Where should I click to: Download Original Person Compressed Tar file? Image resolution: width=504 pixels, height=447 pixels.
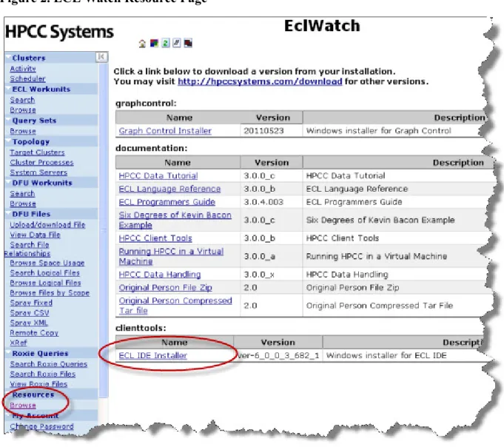tap(175, 306)
